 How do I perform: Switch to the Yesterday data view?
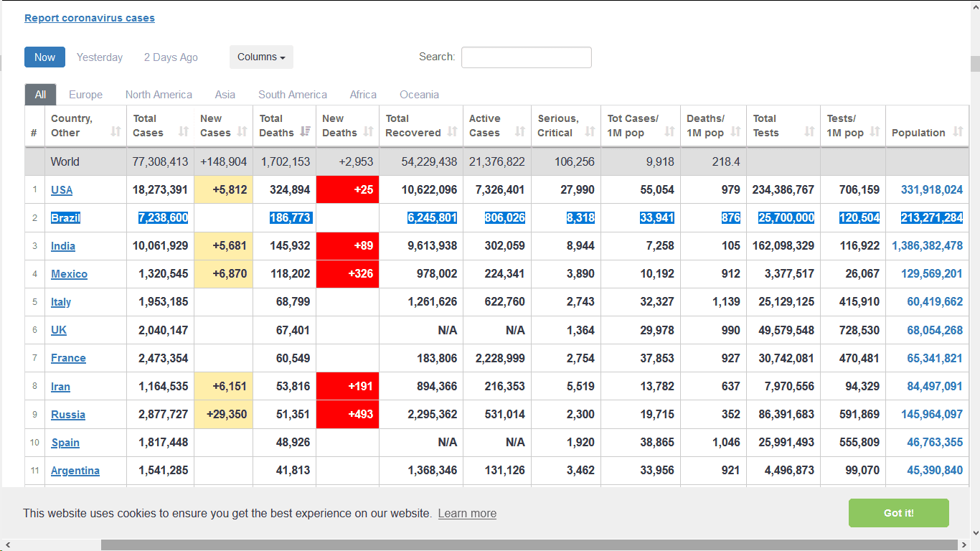pos(100,57)
